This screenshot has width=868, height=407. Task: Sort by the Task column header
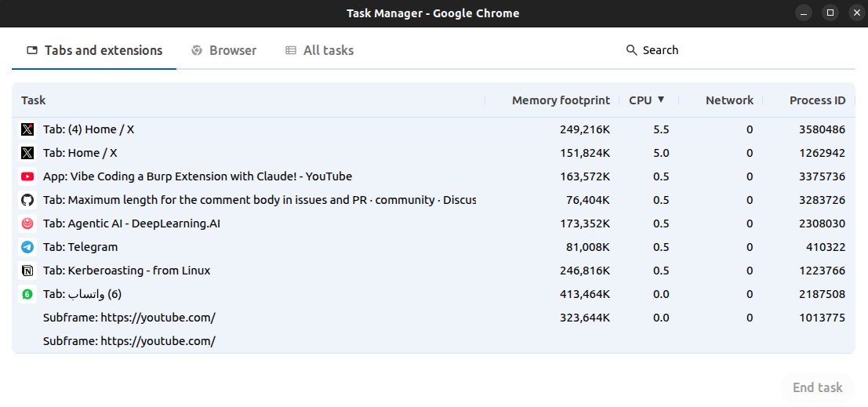pyautogui.click(x=33, y=100)
